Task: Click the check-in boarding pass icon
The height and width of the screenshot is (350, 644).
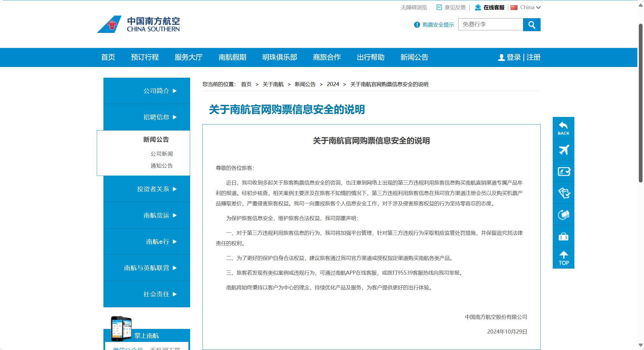Action: tap(563, 171)
